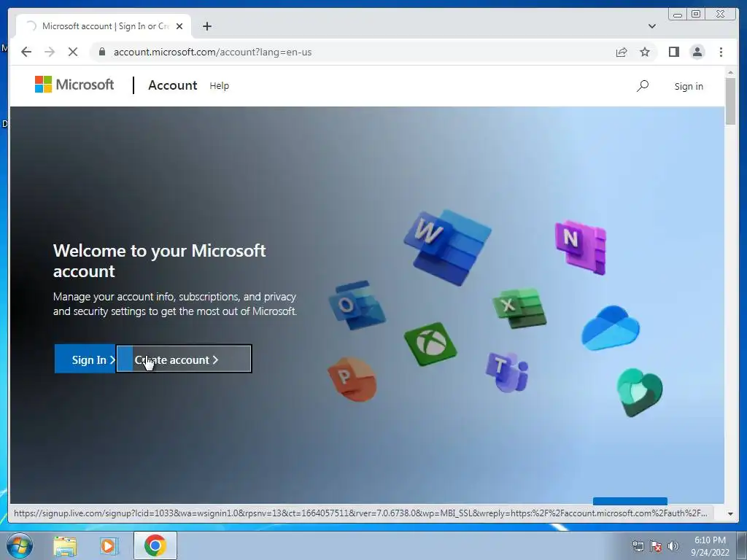747x560 pixels.
Task: Click the page vertical scrollbar thumb
Action: [730, 101]
